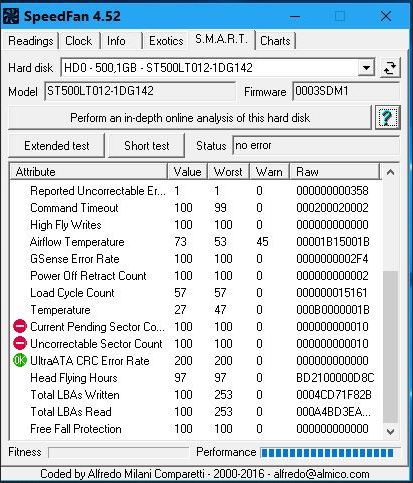Sort by the Raw column header

point(334,172)
